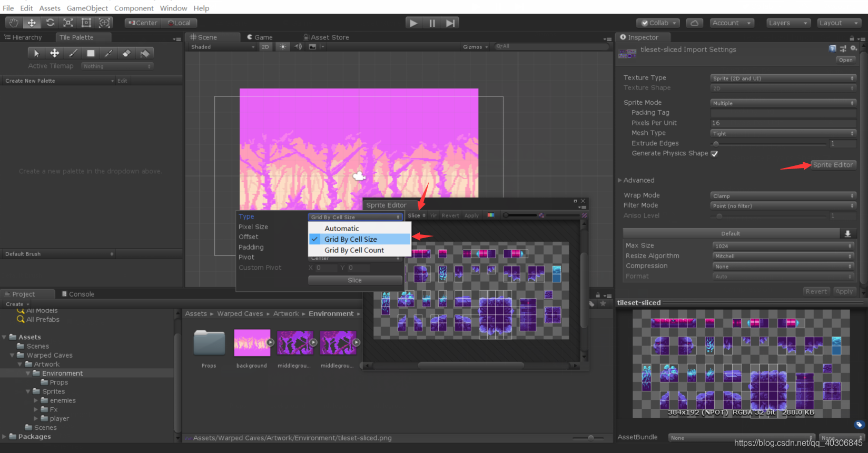Click the Slice button in slice popup
Image resolution: width=868 pixels, height=453 pixels.
click(355, 280)
